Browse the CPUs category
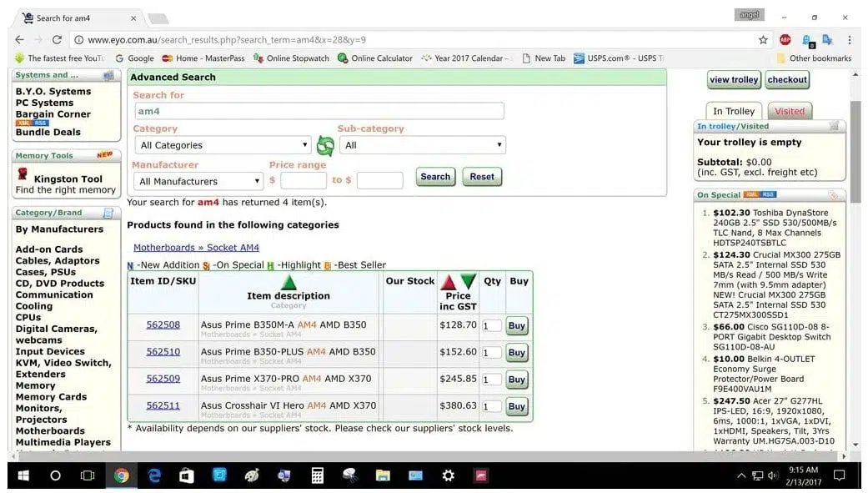868x493 pixels. (x=28, y=317)
